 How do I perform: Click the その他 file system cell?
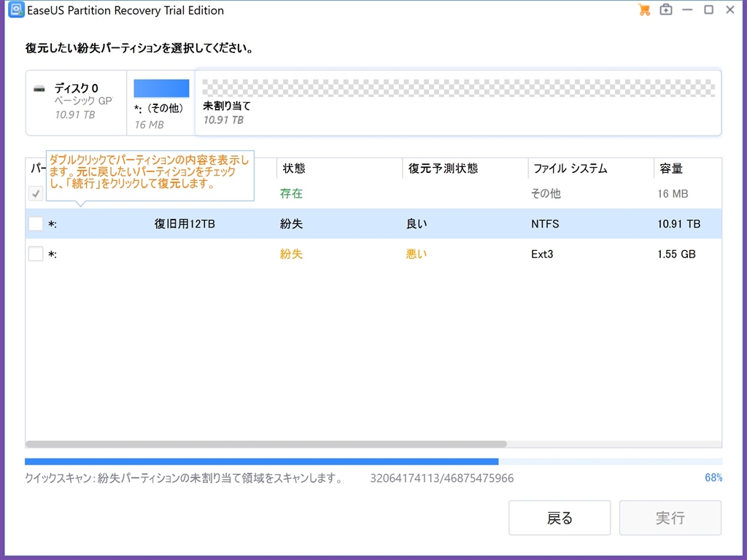point(546,193)
